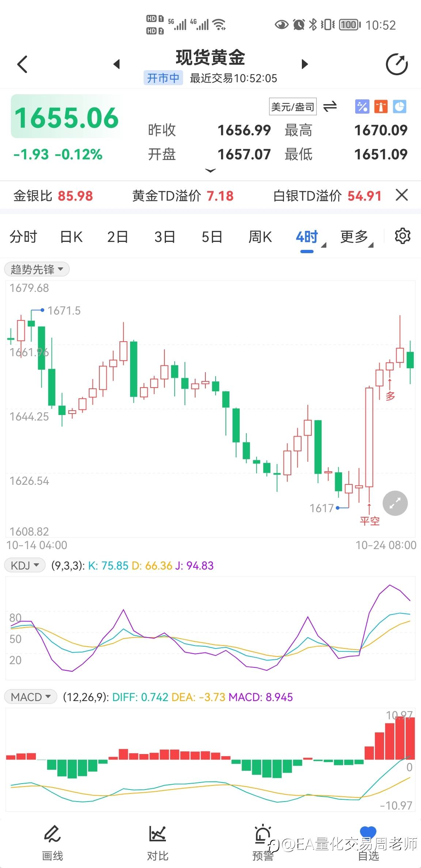This screenshot has width=421, height=868.
Task: Go back with the left chevron
Action: (x=22, y=64)
